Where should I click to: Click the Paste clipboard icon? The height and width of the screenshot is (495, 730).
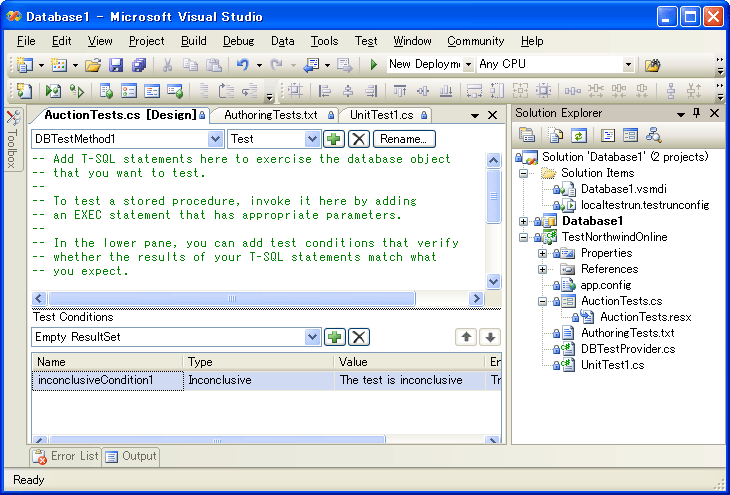[x=213, y=65]
